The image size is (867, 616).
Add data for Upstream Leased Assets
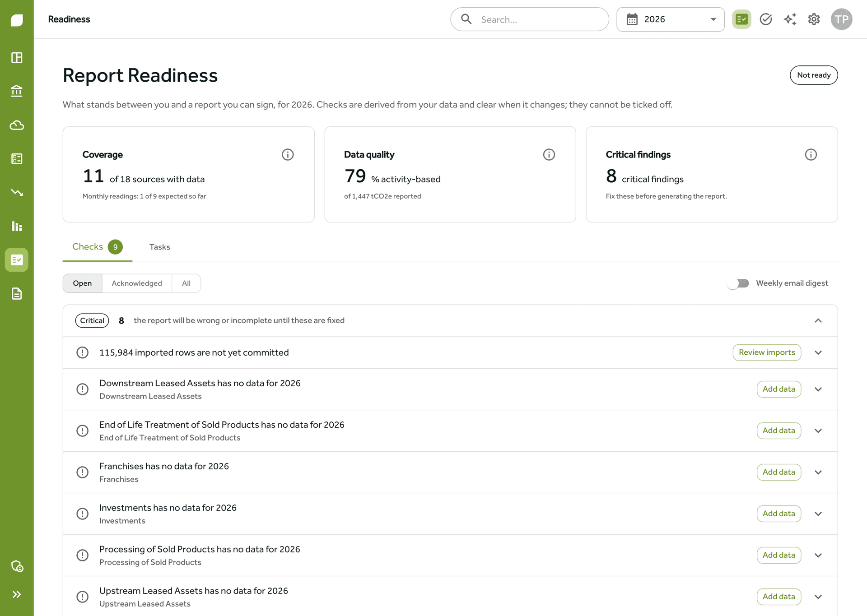click(x=779, y=597)
